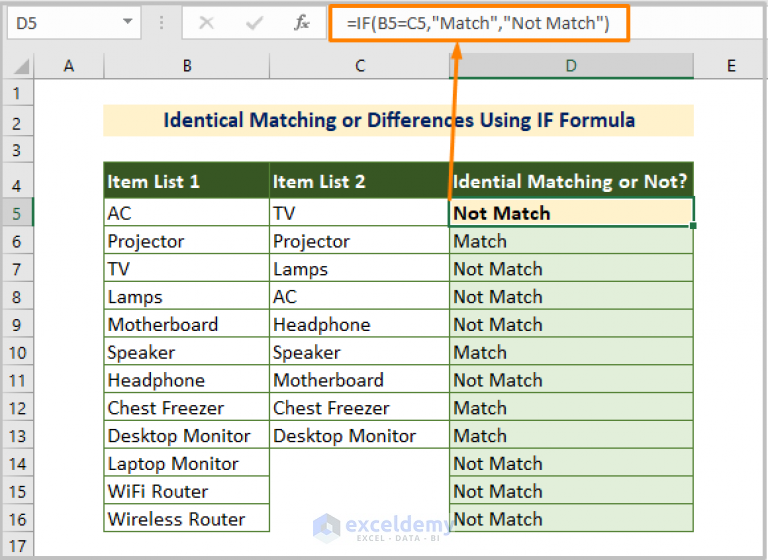Select the column E header
This screenshot has height=560, width=768.
pos(731,66)
